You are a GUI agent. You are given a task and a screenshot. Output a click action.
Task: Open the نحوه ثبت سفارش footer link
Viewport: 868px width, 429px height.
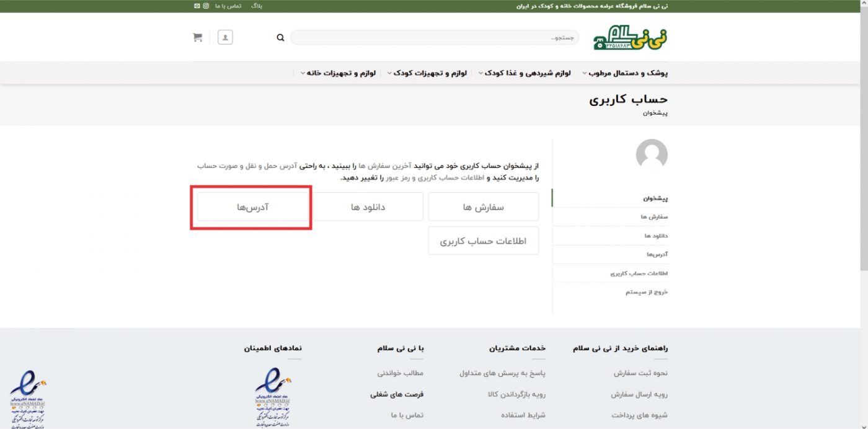point(640,373)
